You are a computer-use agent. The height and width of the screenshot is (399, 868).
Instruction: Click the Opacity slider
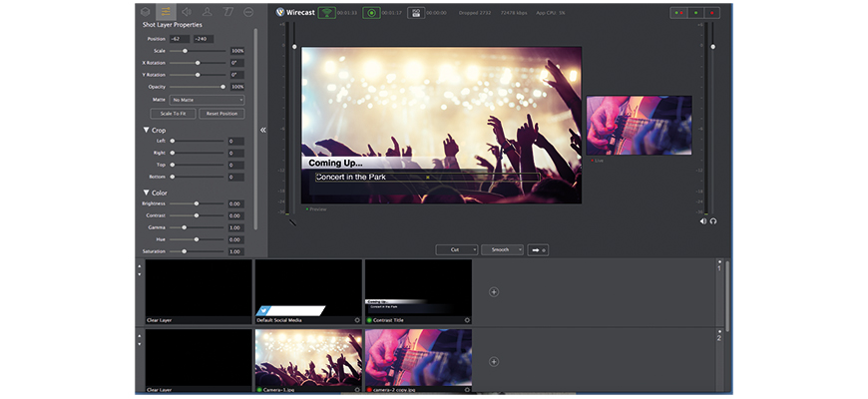[x=198, y=87]
